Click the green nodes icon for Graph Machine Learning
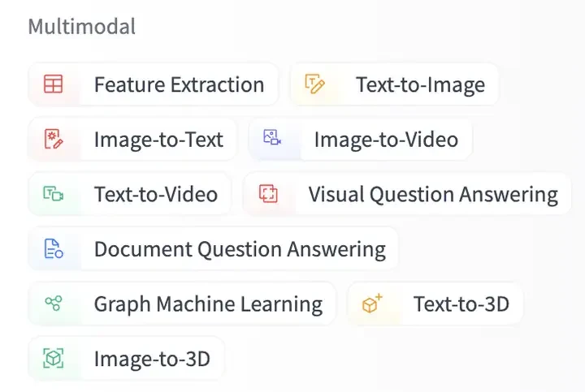The image size is (585, 392). tap(54, 303)
